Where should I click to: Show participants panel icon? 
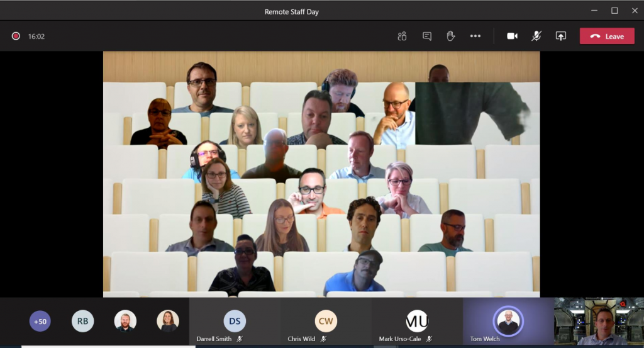tap(402, 36)
